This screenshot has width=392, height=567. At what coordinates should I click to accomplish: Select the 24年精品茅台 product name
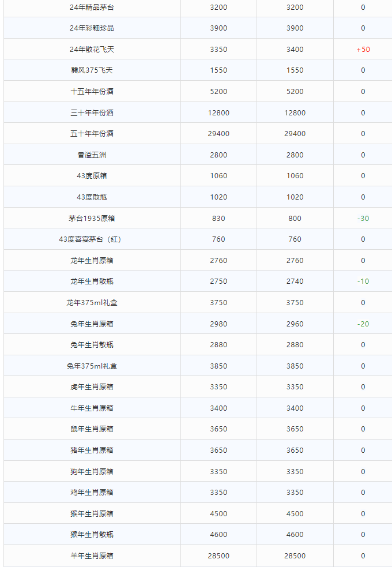point(92,7)
